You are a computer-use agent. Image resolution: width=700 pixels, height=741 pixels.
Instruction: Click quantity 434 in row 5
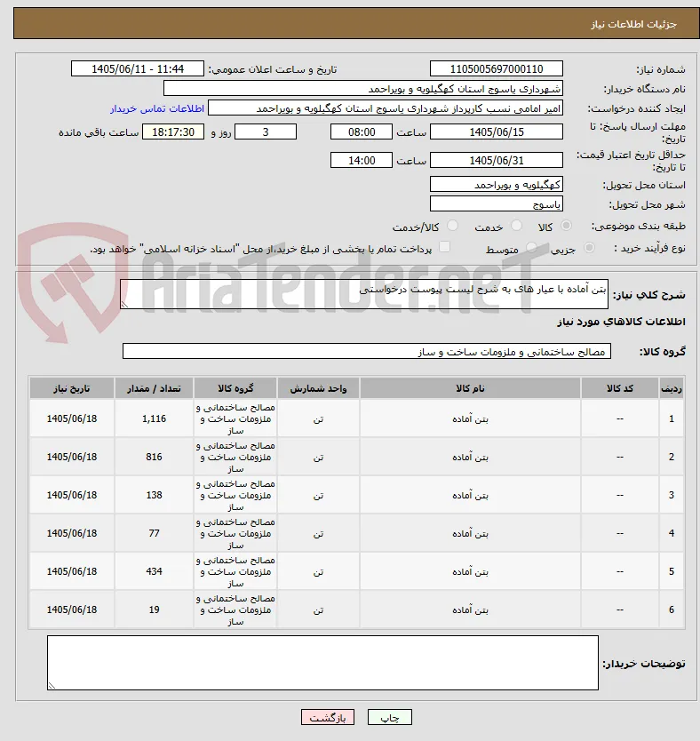(154, 572)
